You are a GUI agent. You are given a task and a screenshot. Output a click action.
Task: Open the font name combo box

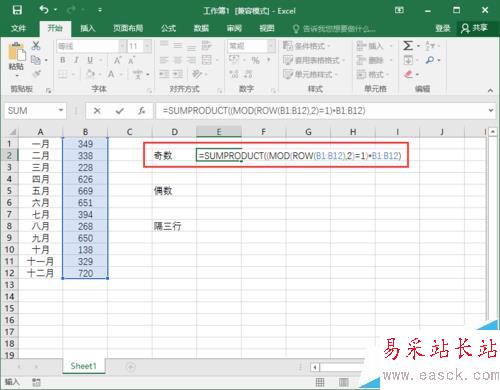pos(91,46)
